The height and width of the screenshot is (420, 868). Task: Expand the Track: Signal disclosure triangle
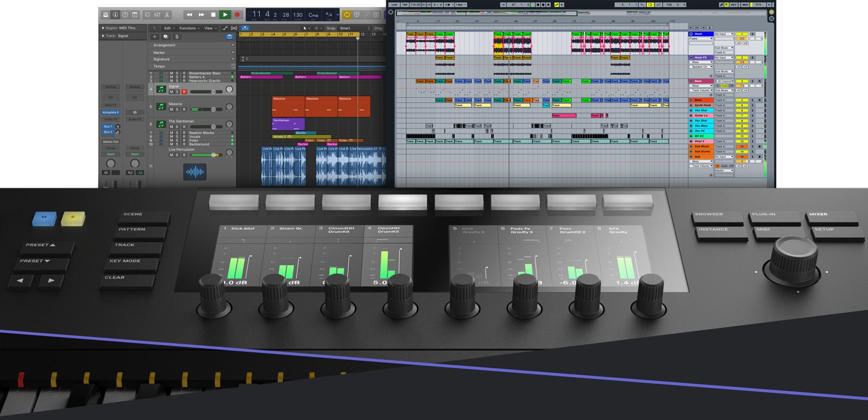coord(103,36)
